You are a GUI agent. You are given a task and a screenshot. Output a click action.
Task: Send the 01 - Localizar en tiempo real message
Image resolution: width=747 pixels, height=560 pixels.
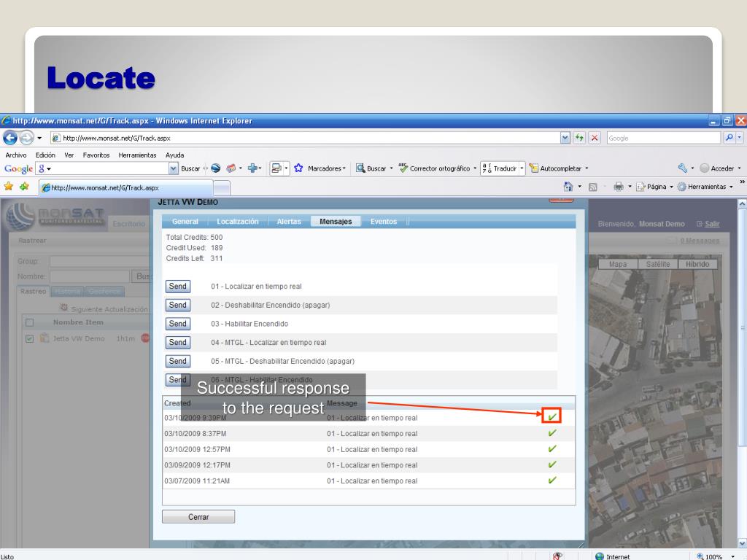pos(178,286)
